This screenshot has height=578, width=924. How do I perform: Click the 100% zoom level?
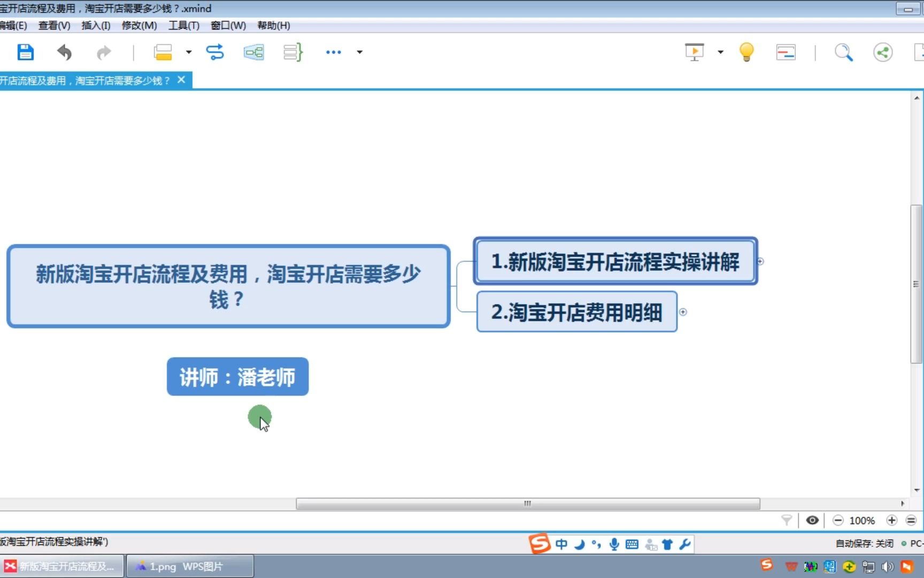(x=862, y=521)
